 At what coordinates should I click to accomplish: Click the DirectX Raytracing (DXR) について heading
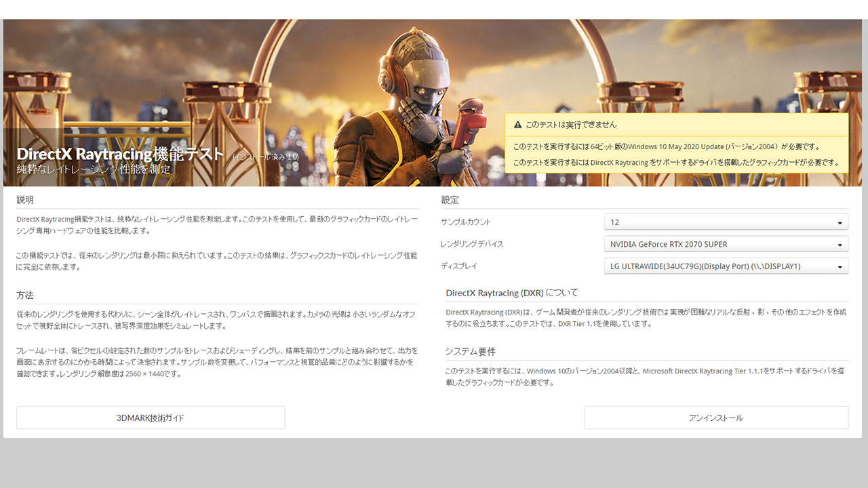click(x=512, y=293)
